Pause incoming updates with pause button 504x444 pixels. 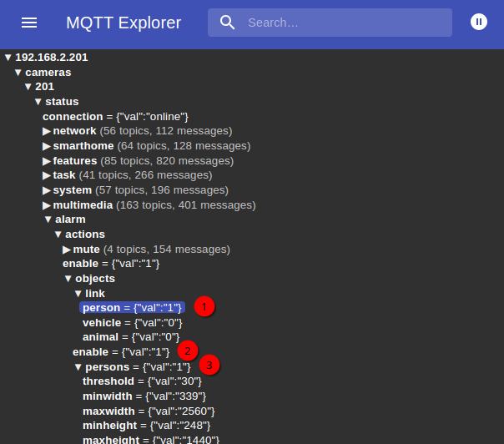(x=479, y=22)
